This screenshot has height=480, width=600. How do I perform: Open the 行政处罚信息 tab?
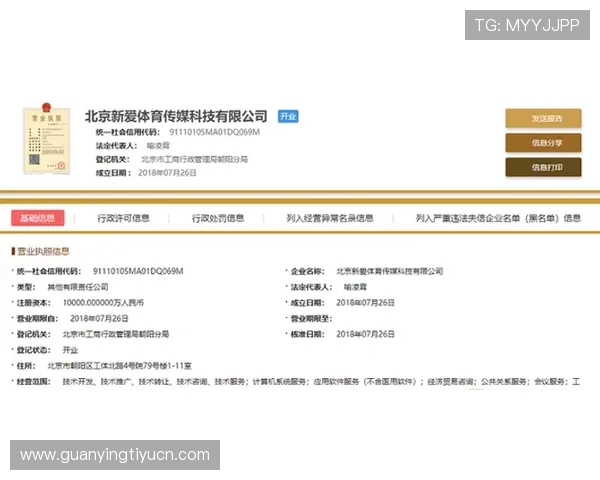tap(218, 218)
